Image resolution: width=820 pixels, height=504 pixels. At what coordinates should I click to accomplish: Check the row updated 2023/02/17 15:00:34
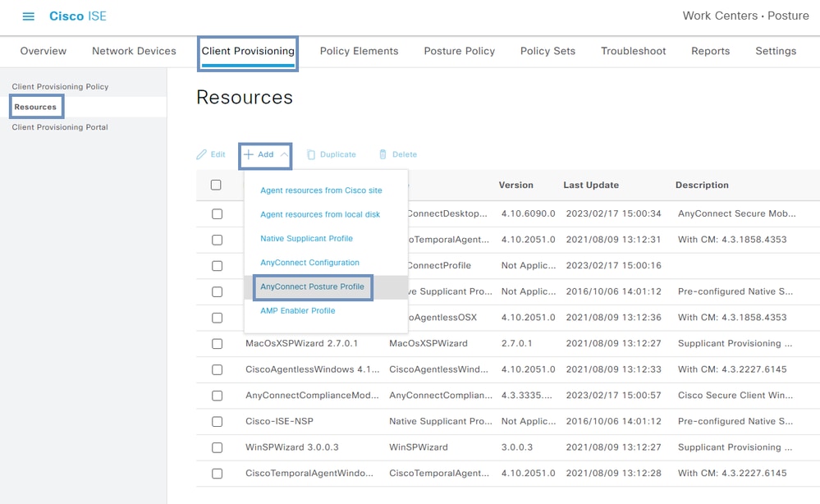tap(217, 214)
